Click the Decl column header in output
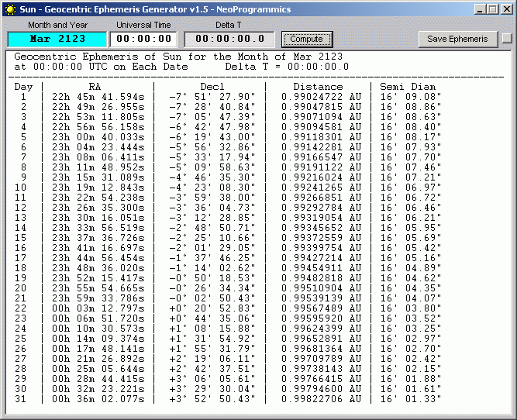Viewport: 517px width, 420px height. [212, 87]
